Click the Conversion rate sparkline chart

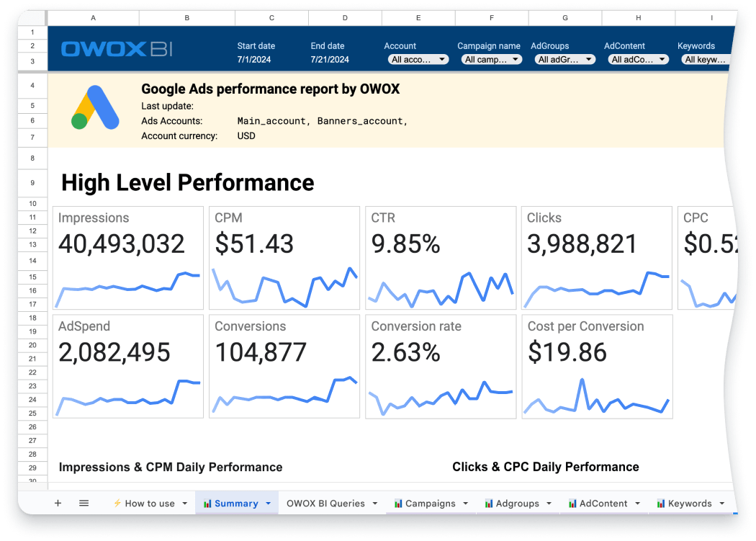[x=441, y=398]
